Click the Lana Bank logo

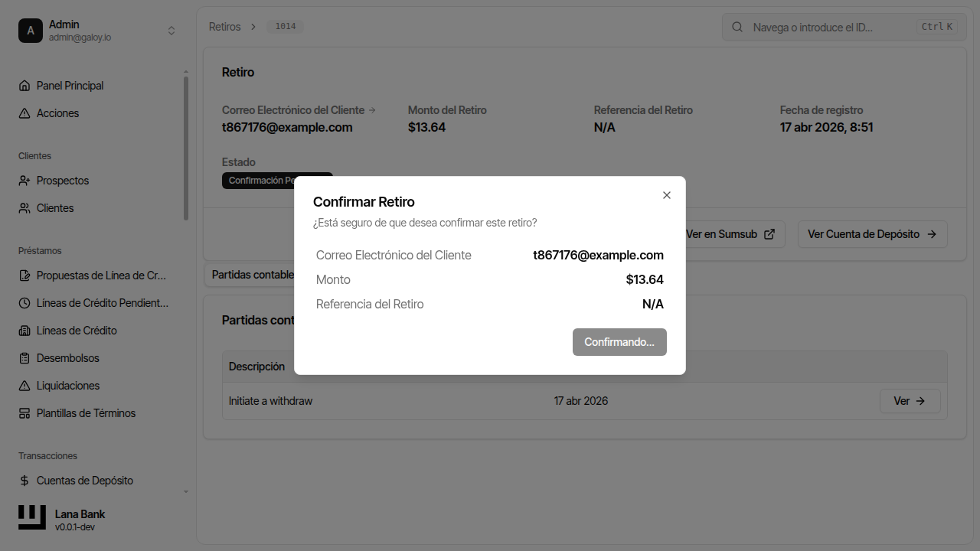pos(32,518)
